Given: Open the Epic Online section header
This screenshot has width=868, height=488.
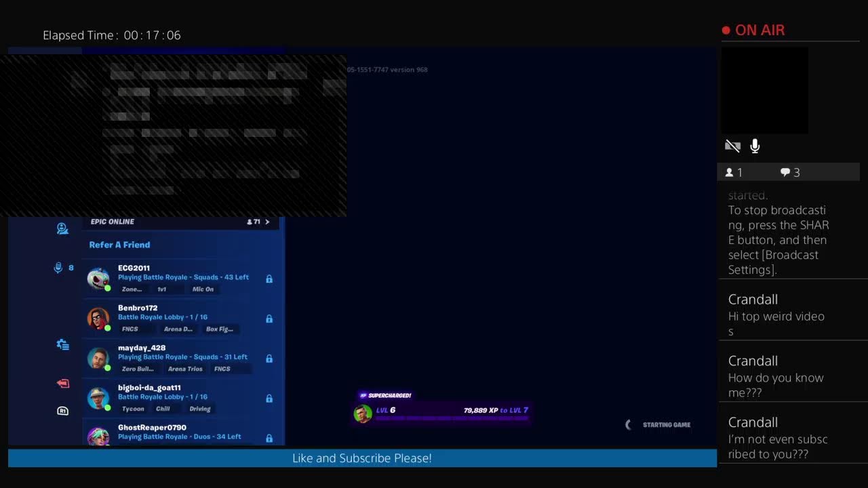Looking at the screenshot, I should click(x=112, y=222).
